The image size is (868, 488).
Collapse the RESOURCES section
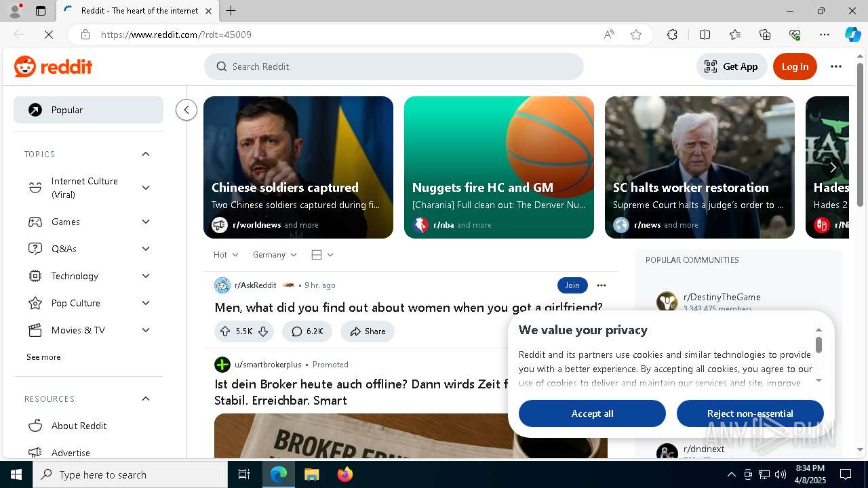coord(146,399)
